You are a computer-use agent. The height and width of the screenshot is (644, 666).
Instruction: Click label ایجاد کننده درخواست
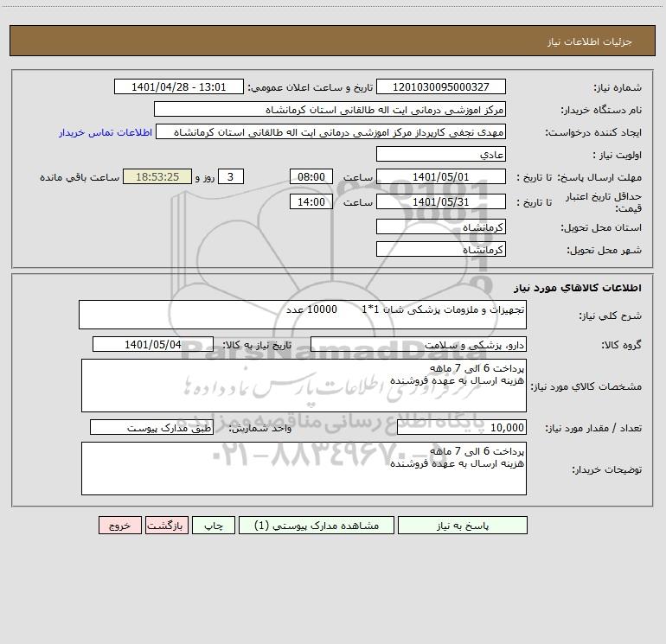(593, 133)
